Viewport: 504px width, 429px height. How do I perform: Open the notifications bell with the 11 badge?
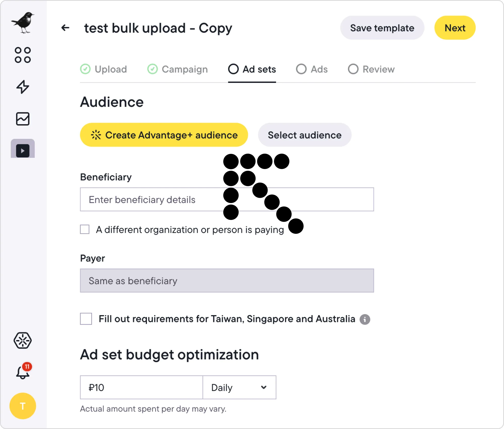pyautogui.click(x=23, y=372)
